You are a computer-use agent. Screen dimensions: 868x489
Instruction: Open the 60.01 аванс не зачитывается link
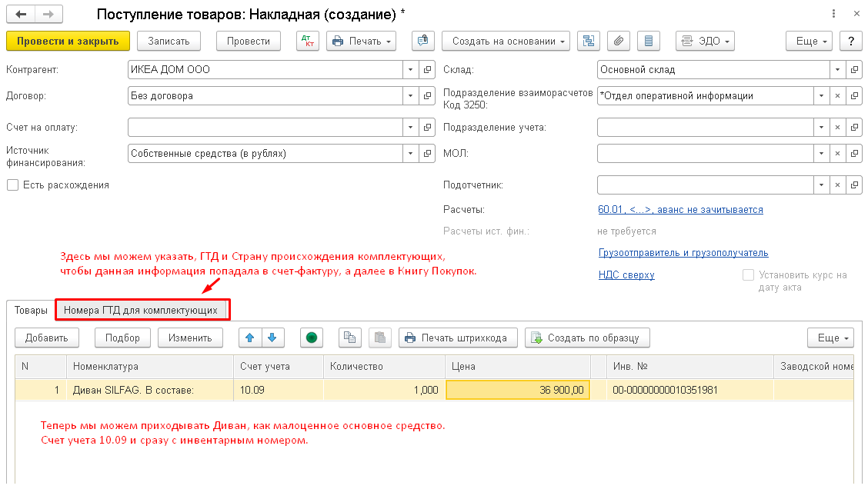click(x=680, y=210)
